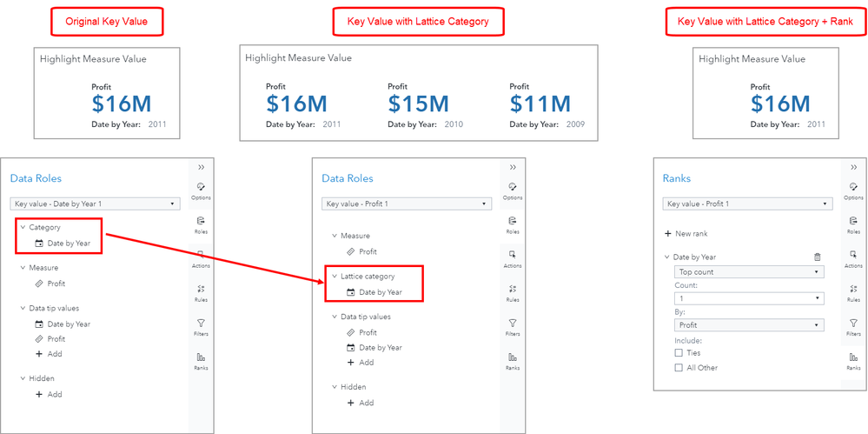Screen dimensions: 868x434
Task: Collapse the Ranks panel with double chevron
Action: [x=853, y=167]
